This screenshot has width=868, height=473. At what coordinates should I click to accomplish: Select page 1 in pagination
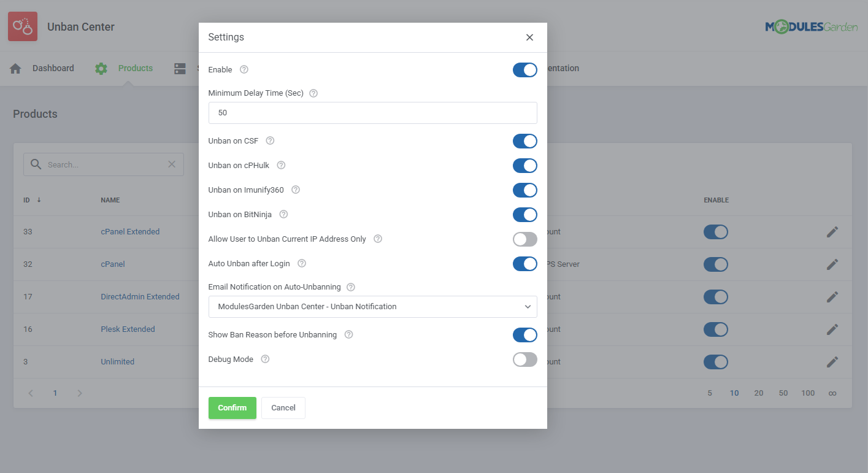pos(55,393)
